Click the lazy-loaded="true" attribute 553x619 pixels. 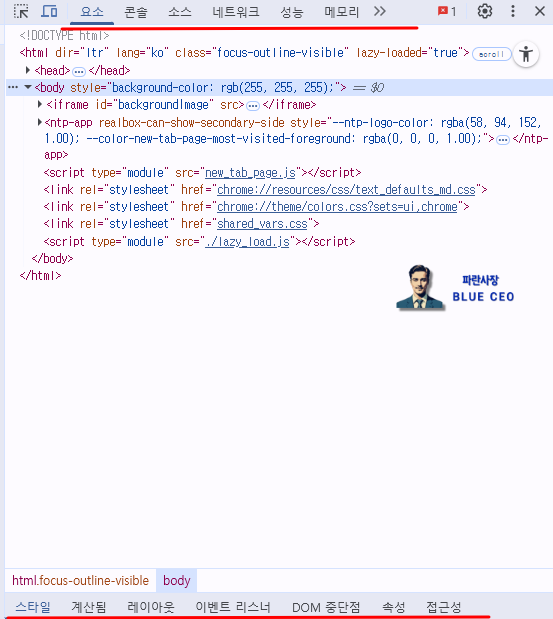point(410,53)
